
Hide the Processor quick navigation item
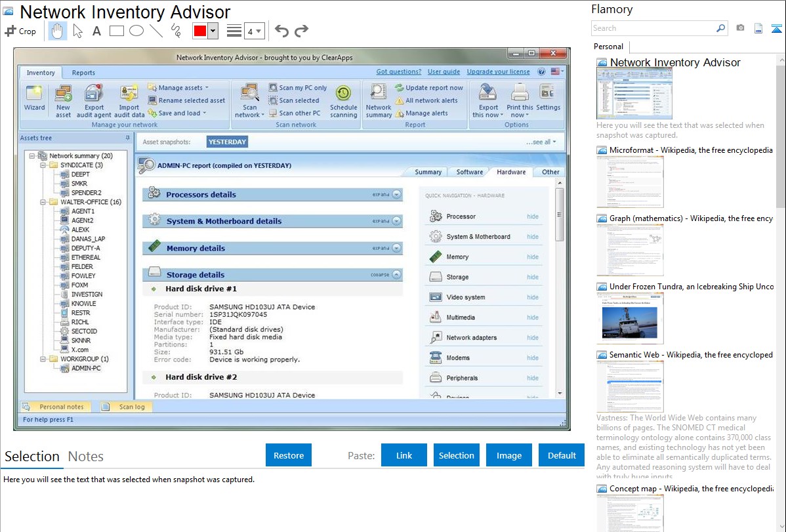(532, 216)
